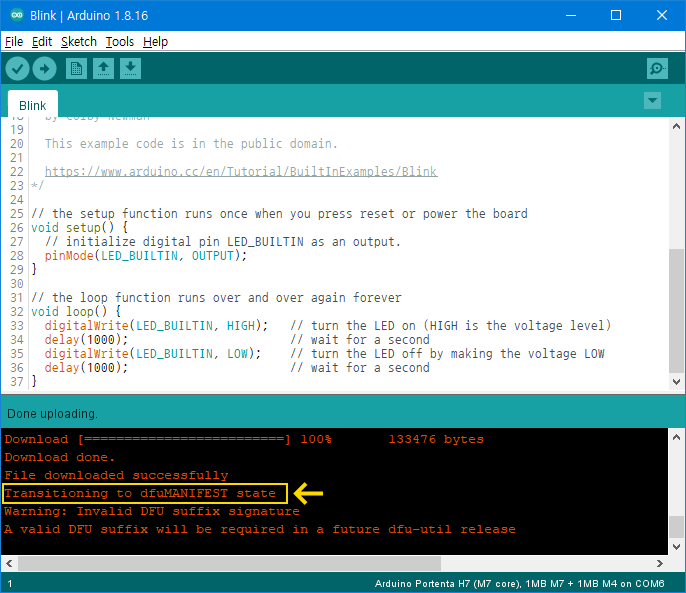Expand the tab options dropdown arrow

[x=652, y=100]
